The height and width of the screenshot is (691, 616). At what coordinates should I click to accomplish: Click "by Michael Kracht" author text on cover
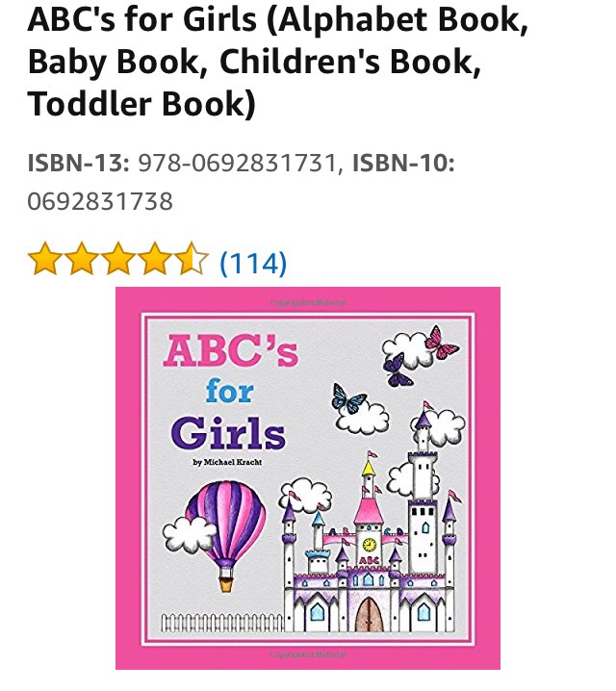[227, 462]
